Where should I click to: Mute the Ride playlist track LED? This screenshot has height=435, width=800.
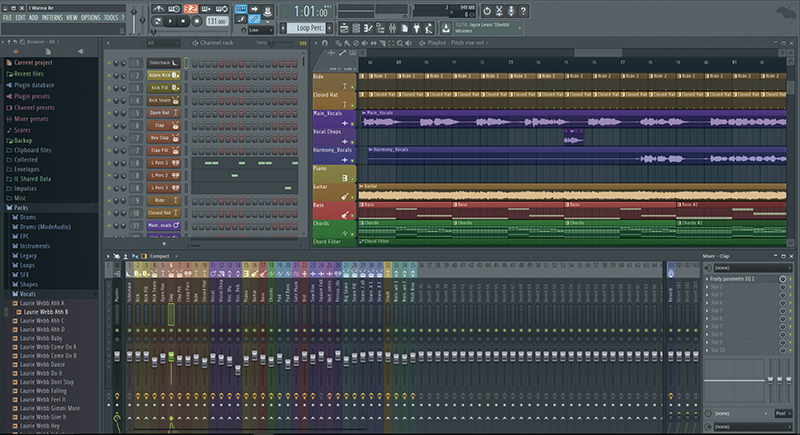click(x=352, y=87)
